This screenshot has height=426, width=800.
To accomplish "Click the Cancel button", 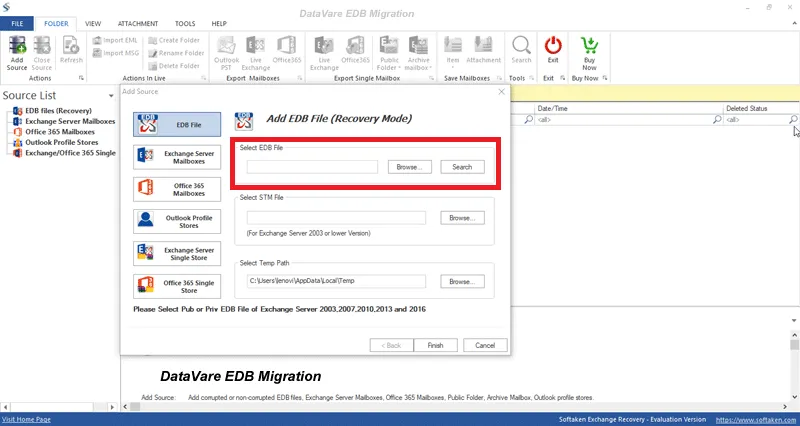I will pyautogui.click(x=485, y=345).
